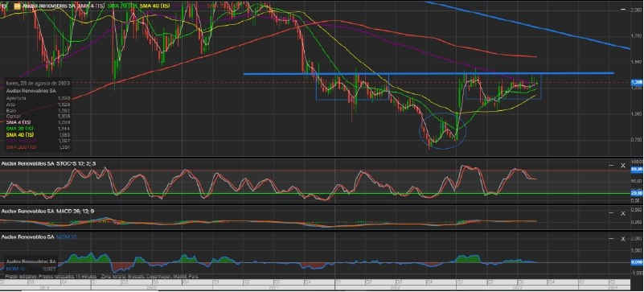Image resolution: width=644 pixels, height=292 pixels.
Task: Click the delayed-prices disclaimer text at bottom
Action: click(x=103, y=277)
